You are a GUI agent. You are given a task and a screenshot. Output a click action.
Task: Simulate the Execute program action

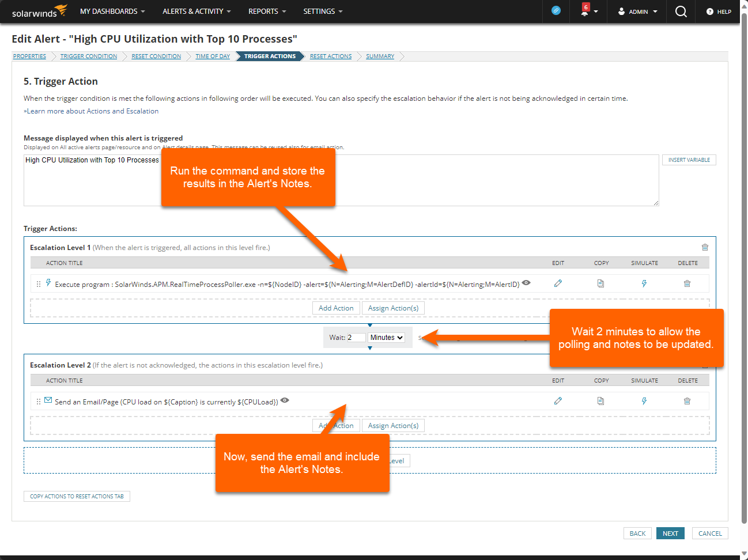pyautogui.click(x=644, y=283)
